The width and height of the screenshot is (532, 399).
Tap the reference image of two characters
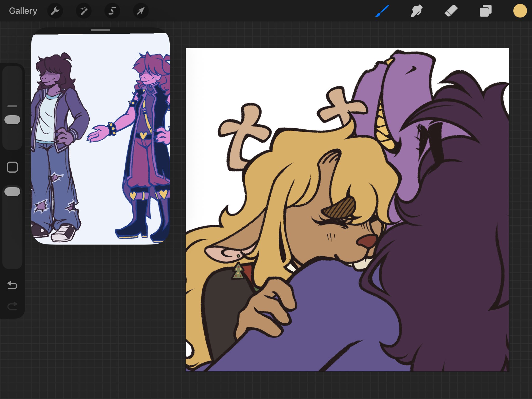(101, 138)
